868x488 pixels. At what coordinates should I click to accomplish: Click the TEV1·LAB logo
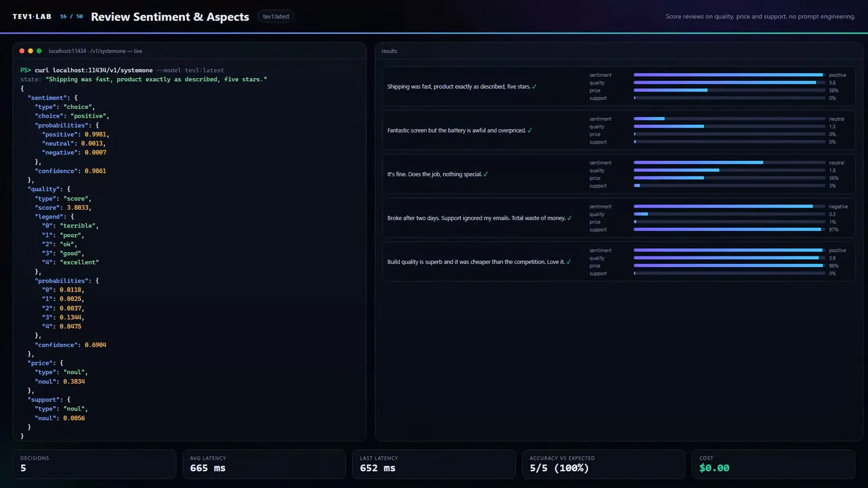[x=32, y=17]
